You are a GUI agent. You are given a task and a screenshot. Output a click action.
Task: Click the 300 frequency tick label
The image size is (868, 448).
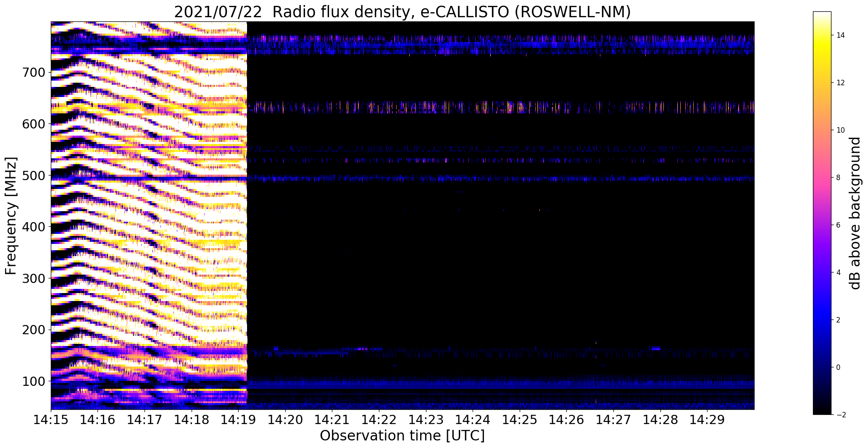pos(34,278)
